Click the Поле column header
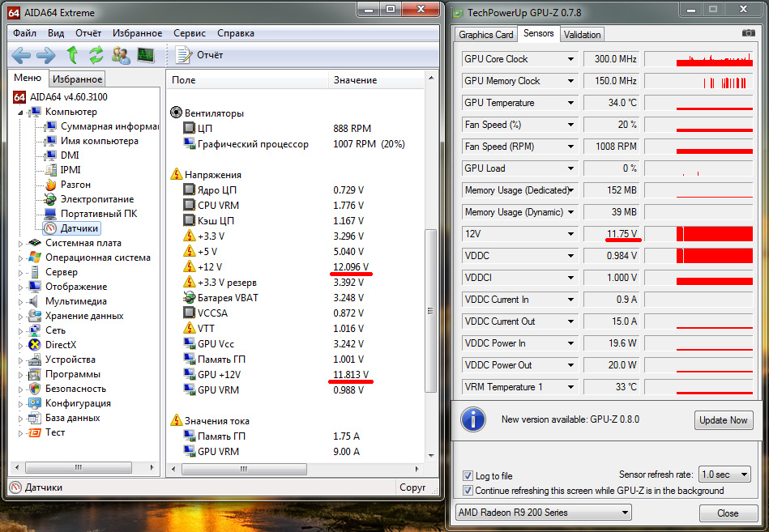This screenshot has width=769, height=532. click(248, 80)
